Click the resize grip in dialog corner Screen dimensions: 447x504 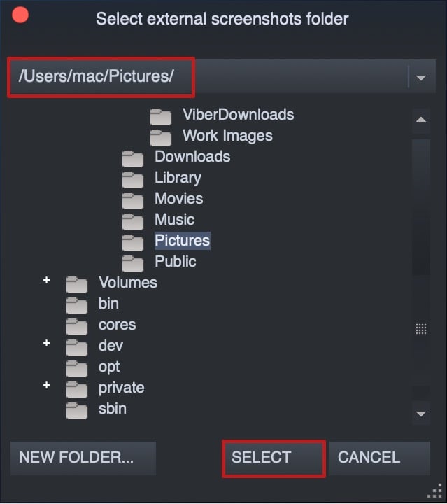click(435, 491)
